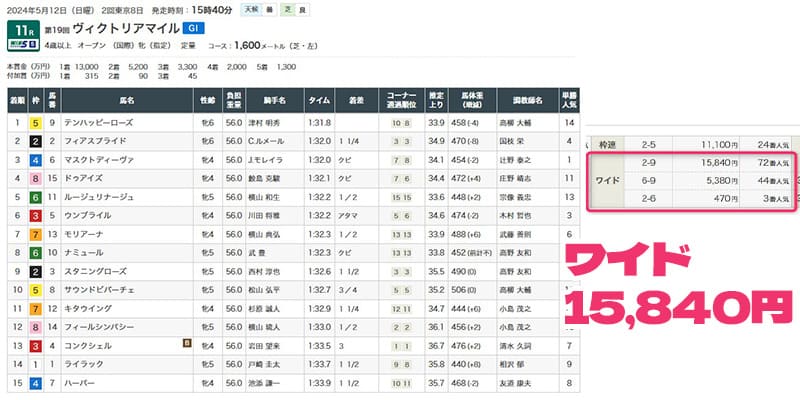Image resolution: width=800 pixels, height=400 pixels.
Task: Open horse フィアスプライド link
Action: pyautogui.click(x=94, y=141)
